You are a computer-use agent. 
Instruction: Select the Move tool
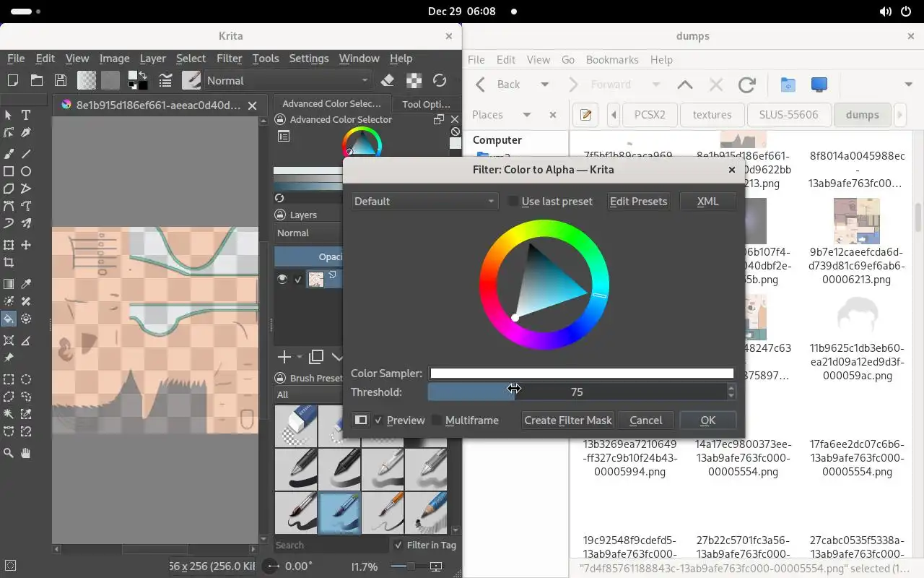tap(26, 245)
